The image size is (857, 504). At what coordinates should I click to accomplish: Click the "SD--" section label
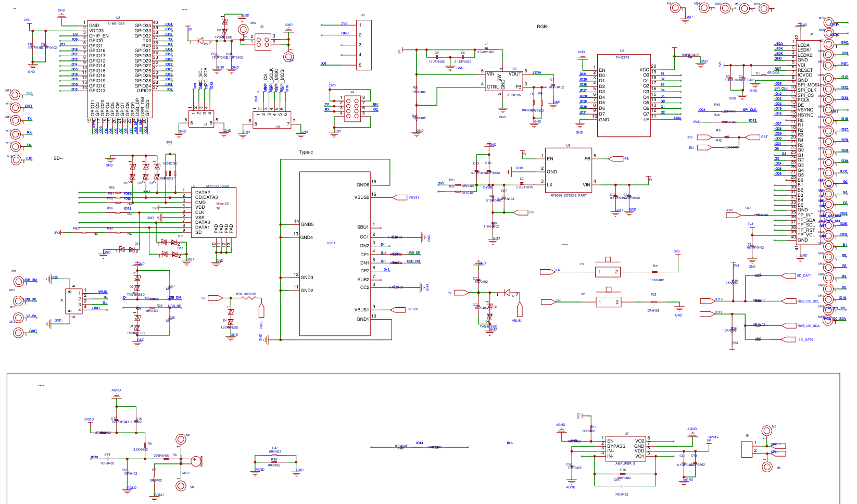[58, 158]
